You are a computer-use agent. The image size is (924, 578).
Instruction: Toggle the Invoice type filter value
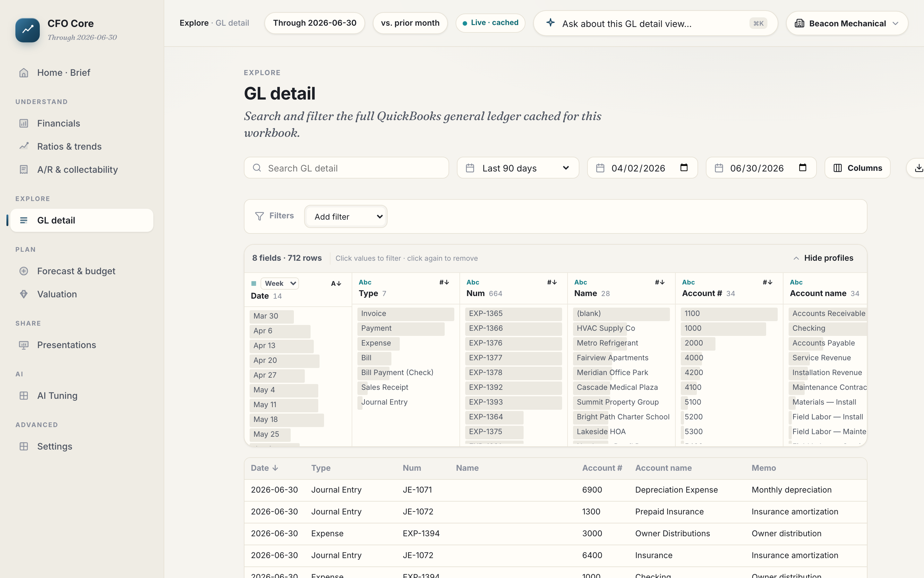coord(406,314)
